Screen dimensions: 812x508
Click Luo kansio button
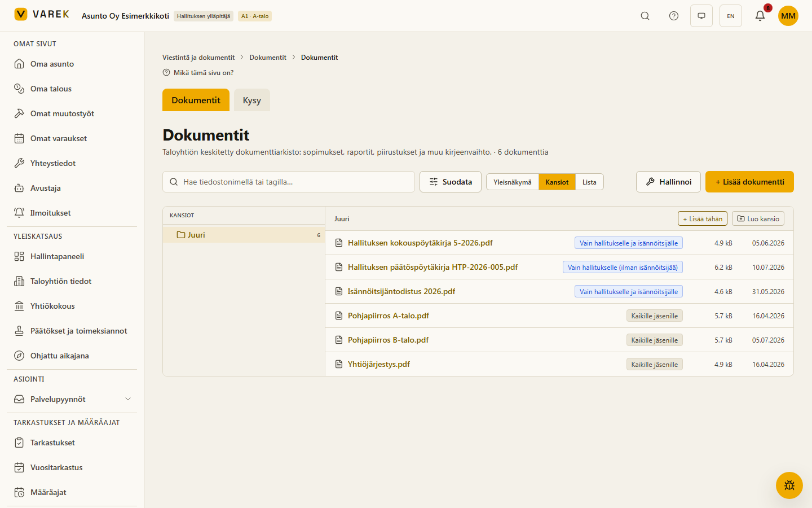758,218
